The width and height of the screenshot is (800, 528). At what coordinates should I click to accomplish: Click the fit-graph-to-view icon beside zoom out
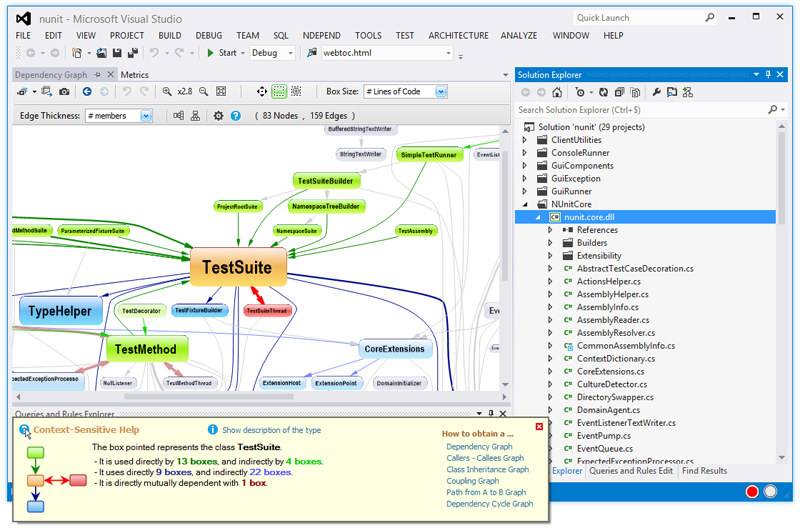tap(221, 92)
